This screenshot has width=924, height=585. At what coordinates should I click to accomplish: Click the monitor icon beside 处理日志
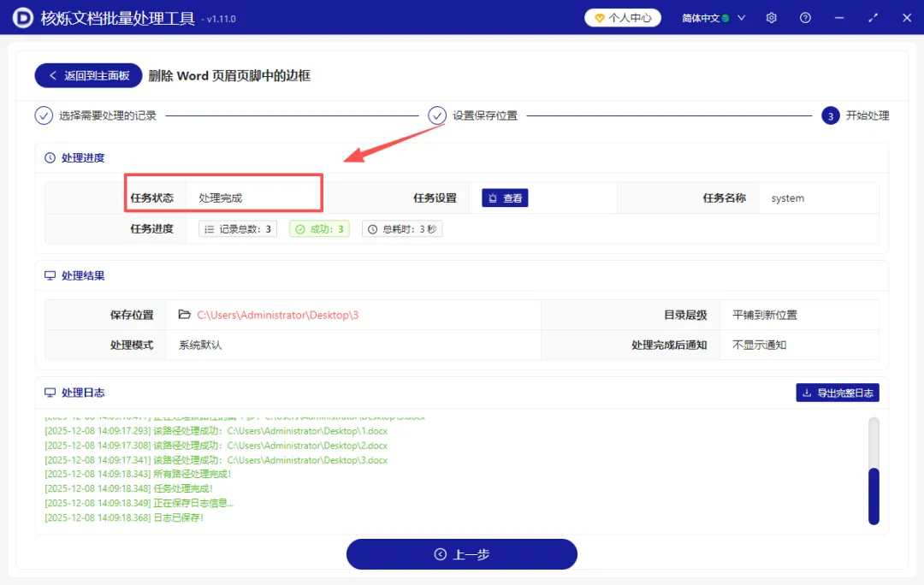(50, 393)
